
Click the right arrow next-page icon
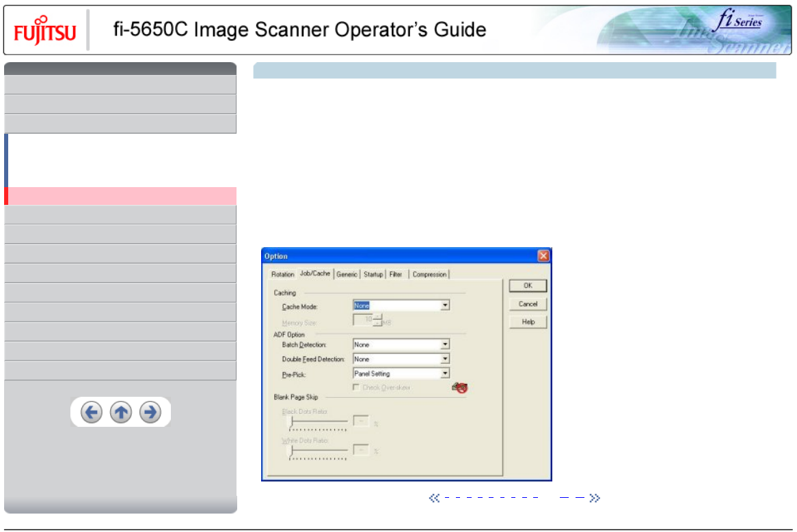150,412
